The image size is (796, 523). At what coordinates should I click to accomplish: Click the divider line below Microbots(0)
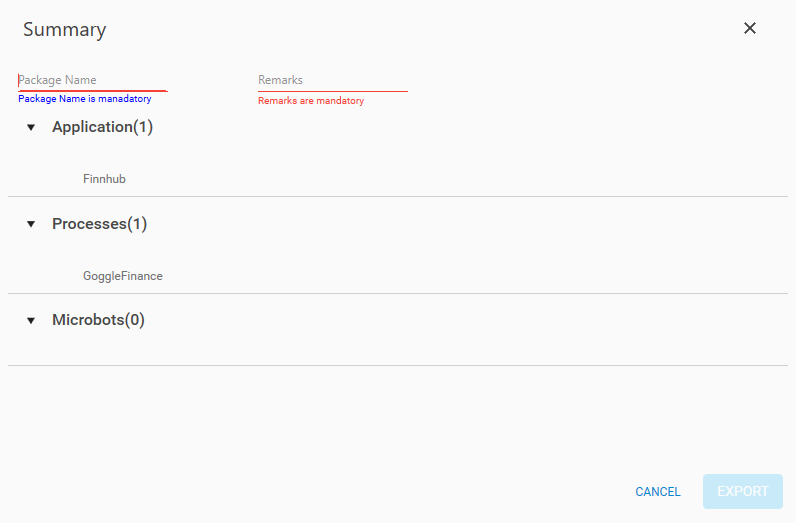(398, 366)
